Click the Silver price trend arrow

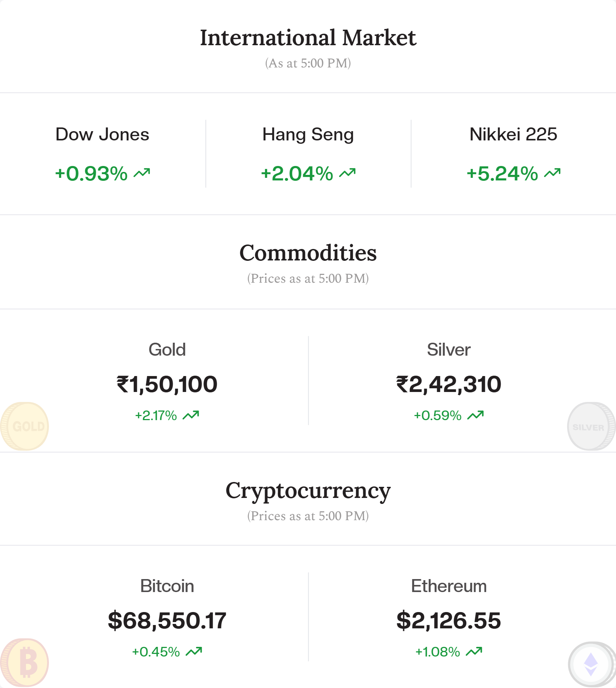475,415
